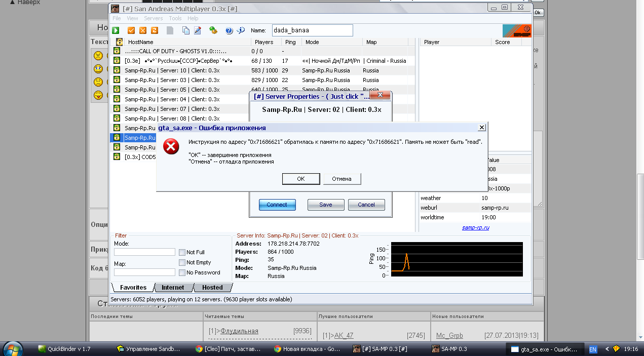Viewport: 644px width, 356px height.
Task: Click the lock icon column header
Action: coord(120,42)
